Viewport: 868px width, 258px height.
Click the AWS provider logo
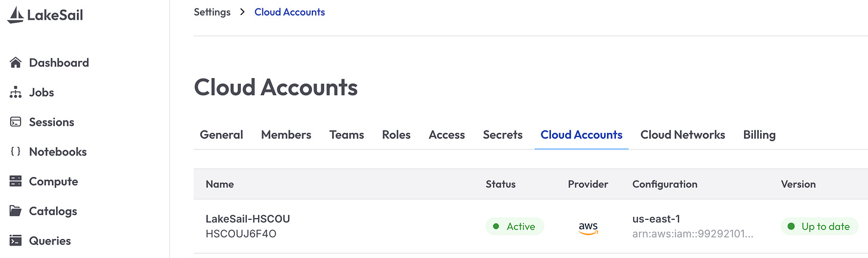tap(588, 228)
